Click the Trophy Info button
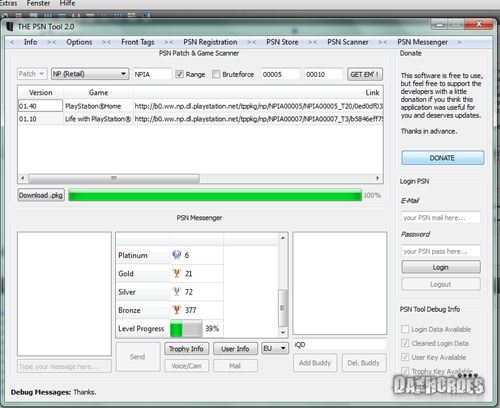Image resolution: width=500 pixels, height=408 pixels. click(186, 349)
